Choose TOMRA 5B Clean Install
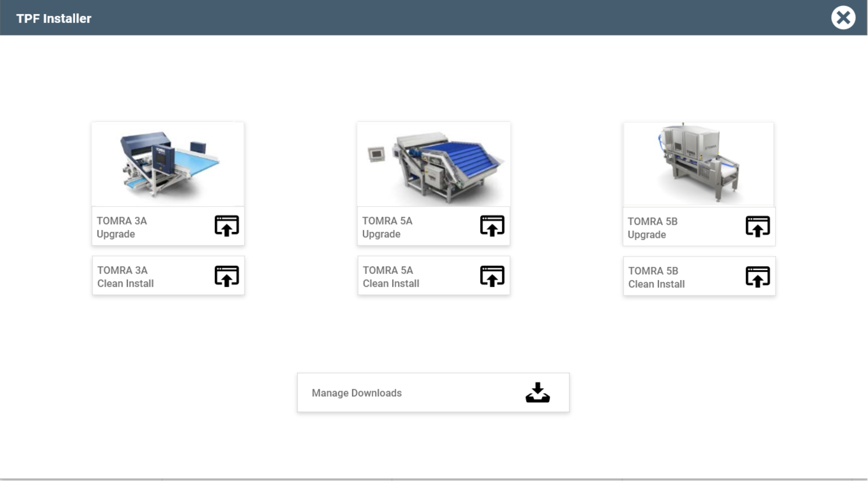868x481 pixels. coord(700,276)
